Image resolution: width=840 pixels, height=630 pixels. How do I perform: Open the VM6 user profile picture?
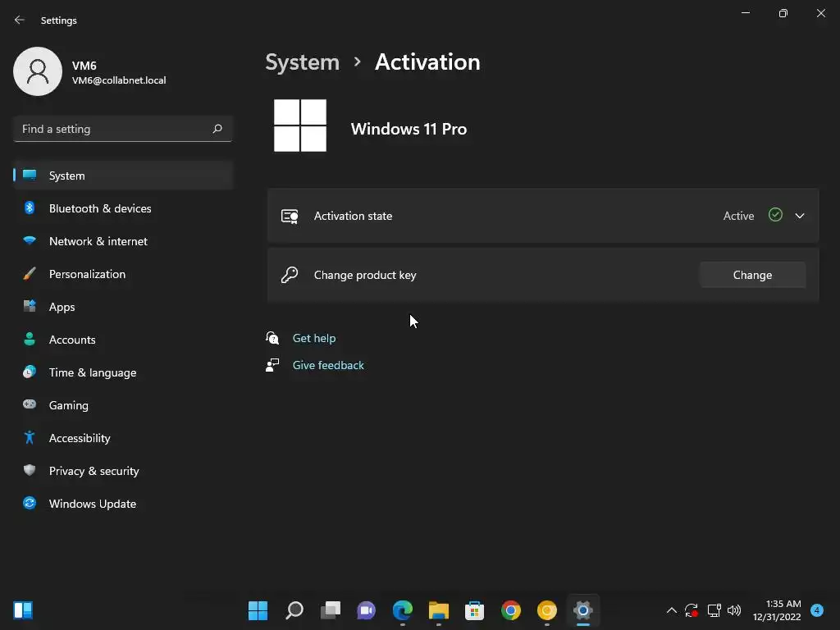point(38,71)
